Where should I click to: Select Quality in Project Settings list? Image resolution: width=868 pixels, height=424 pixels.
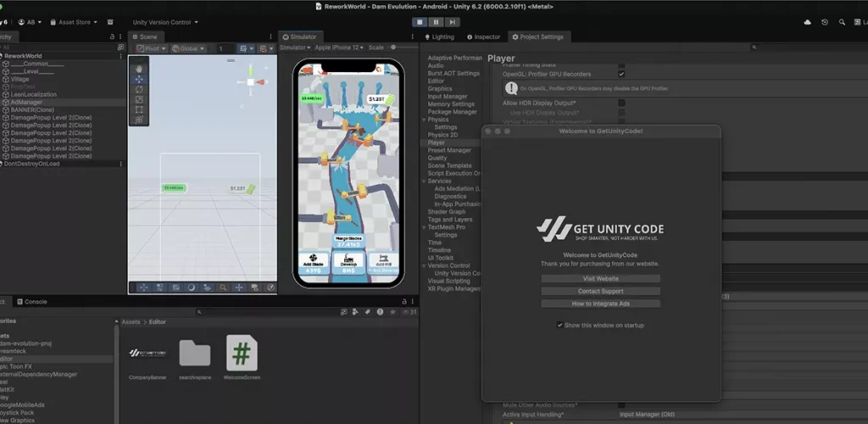[x=437, y=158]
